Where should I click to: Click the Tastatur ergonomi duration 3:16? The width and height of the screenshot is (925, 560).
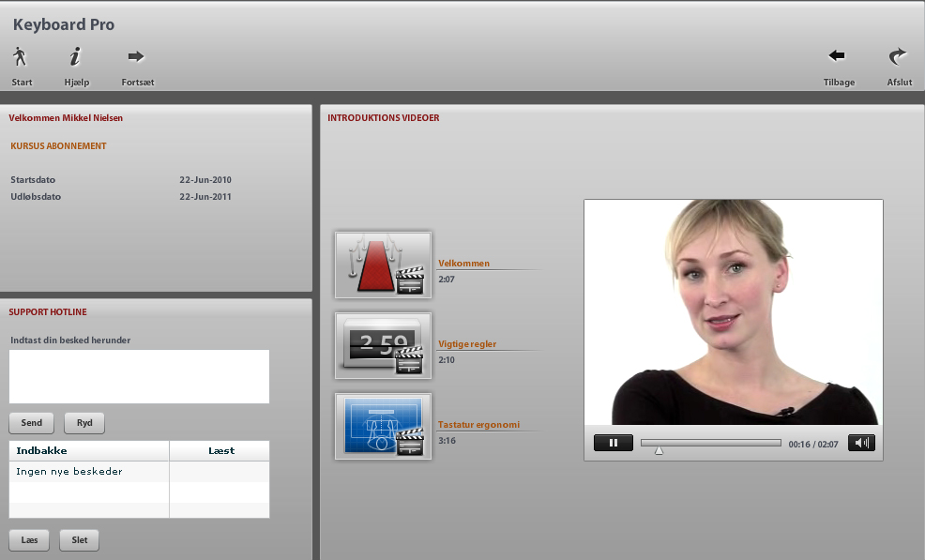pos(447,441)
